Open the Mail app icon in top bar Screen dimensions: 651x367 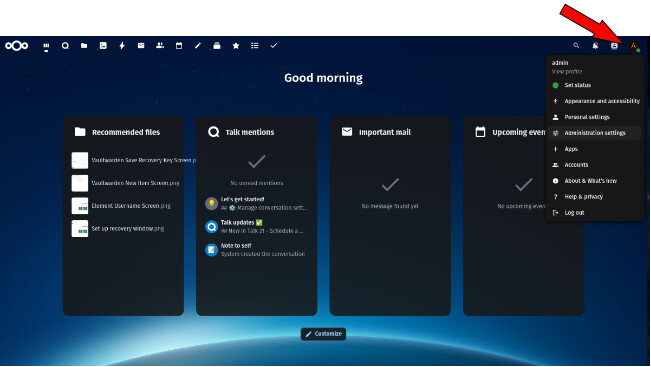[x=141, y=46]
